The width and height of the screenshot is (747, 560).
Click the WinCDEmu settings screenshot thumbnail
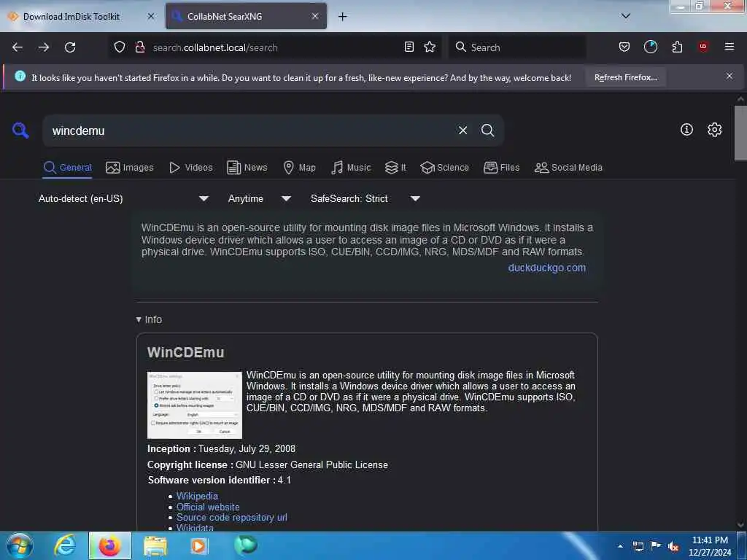tap(194, 405)
